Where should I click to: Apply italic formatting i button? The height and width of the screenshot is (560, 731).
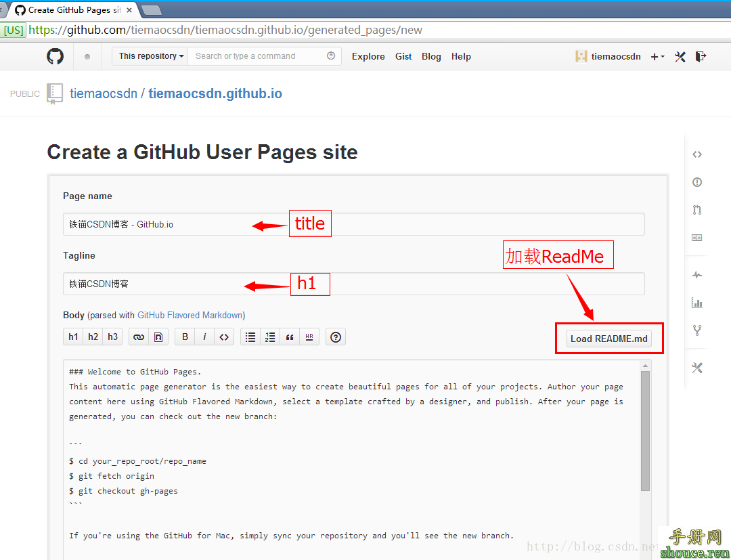204,337
